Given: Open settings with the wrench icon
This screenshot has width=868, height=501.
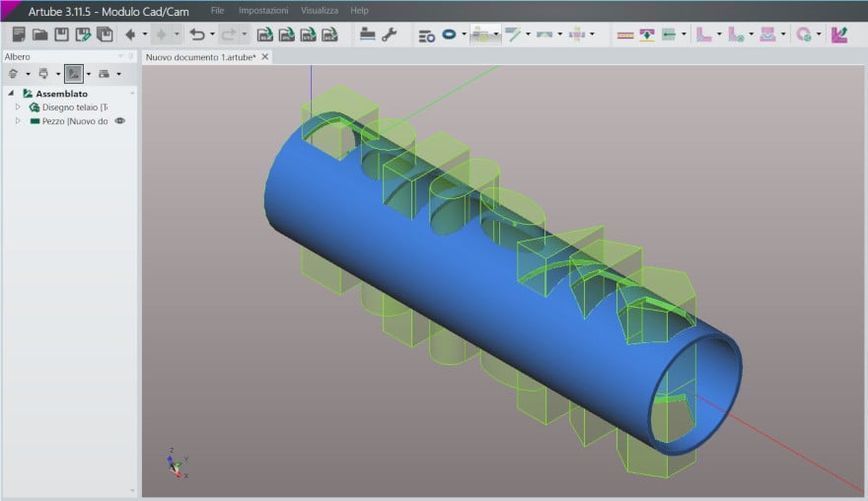Looking at the screenshot, I should pyautogui.click(x=389, y=35).
